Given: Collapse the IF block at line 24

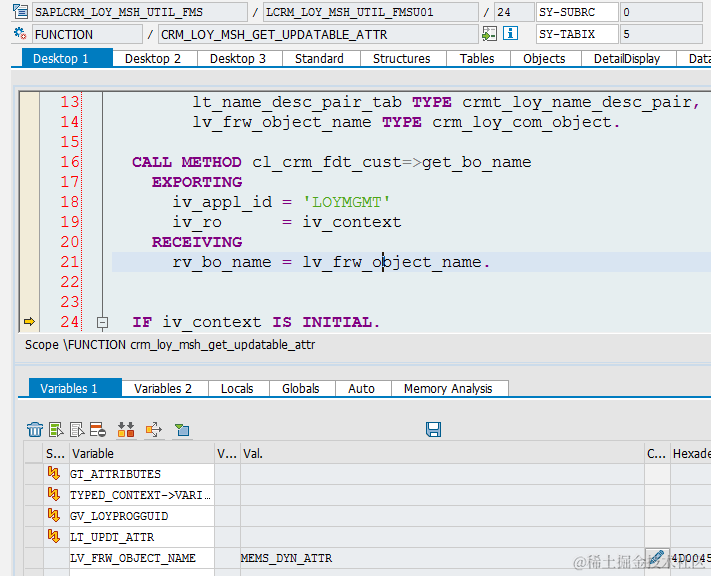Looking at the screenshot, I should 102,322.
